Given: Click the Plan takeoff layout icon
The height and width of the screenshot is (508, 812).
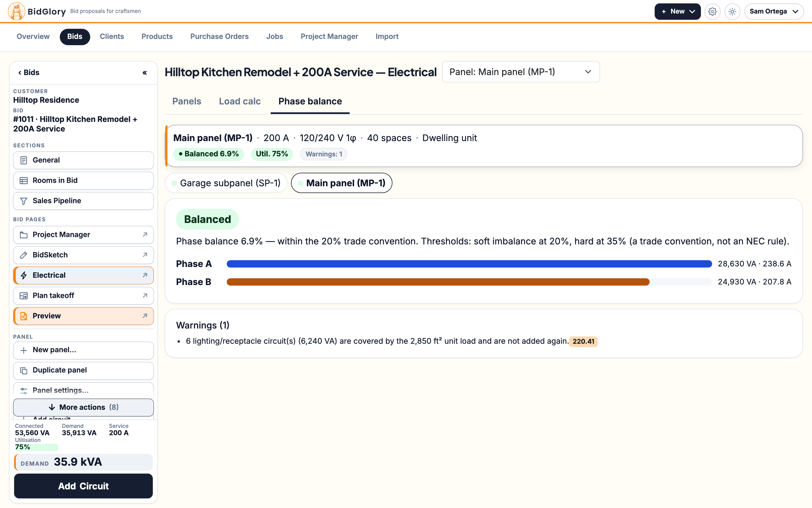Looking at the screenshot, I should [23, 296].
